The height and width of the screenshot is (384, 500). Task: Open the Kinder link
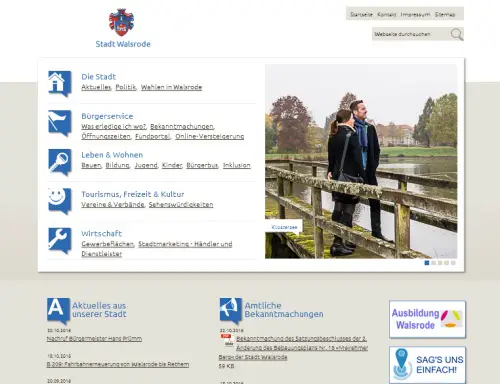pyautogui.click(x=172, y=165)
